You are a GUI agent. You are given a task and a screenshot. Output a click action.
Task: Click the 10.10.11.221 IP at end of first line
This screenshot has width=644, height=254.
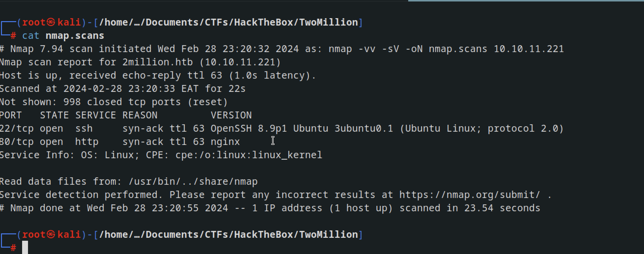[529, 49]
